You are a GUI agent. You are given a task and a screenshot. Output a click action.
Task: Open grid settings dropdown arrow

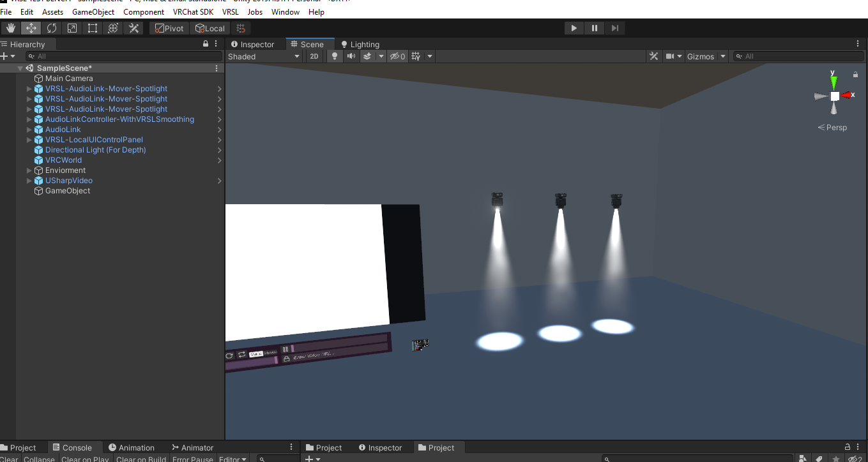click(430, 56)
